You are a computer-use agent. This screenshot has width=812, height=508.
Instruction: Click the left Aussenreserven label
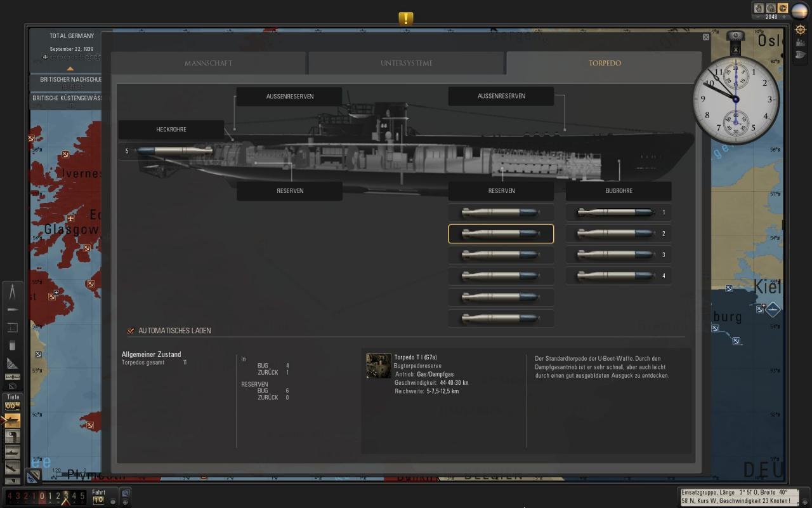click(x=289, y=97)
